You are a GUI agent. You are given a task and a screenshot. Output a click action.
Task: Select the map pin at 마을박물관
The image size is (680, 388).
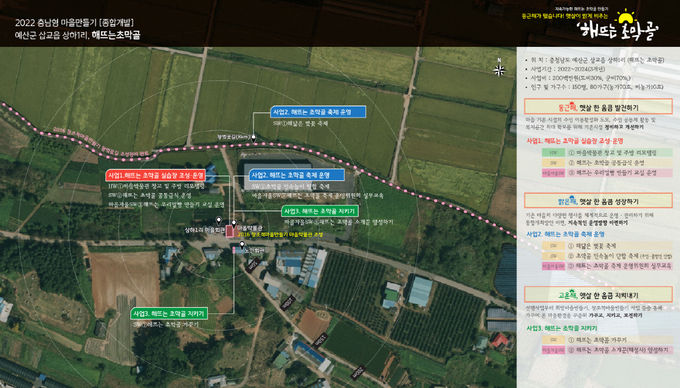[x=234, y=224]
